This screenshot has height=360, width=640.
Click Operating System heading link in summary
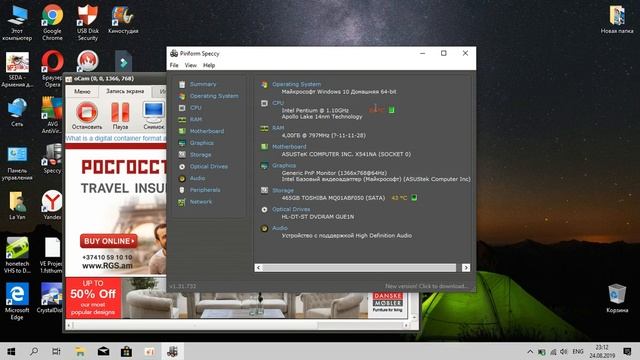click(296, 84)
